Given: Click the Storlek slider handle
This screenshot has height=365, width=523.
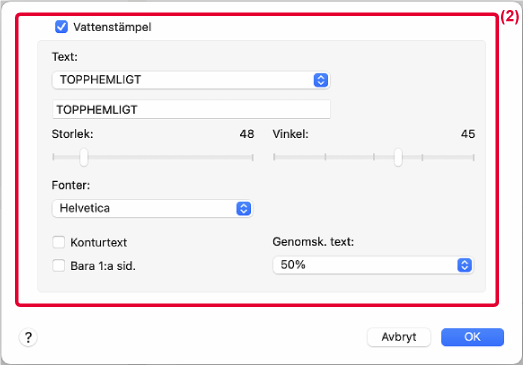Looking at the screenshot, I should point(84,157).
